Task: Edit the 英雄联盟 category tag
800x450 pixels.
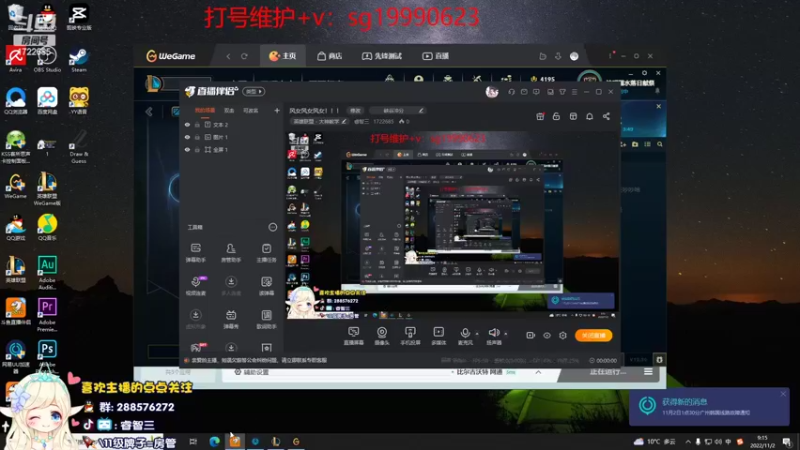Action: [x=319, y=121]
